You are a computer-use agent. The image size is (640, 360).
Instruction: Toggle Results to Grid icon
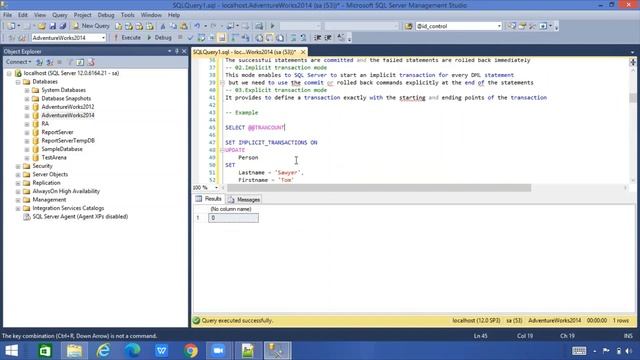click(270, 38)
